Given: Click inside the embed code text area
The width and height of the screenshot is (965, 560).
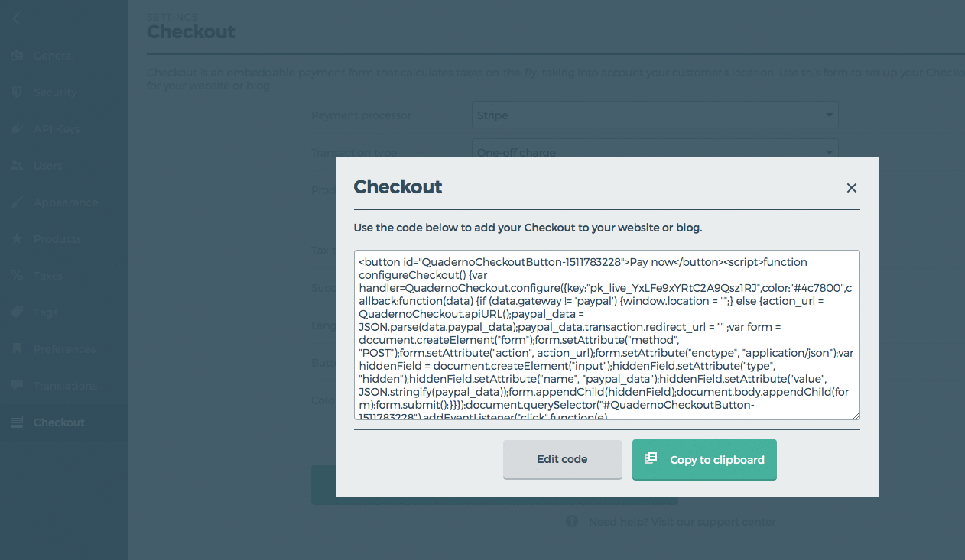Looking at the screenshot, I should [x=607, y=335].
